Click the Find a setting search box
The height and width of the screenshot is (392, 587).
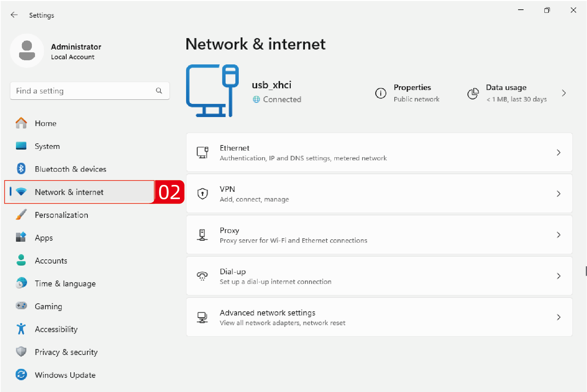(x=83, y=91)
